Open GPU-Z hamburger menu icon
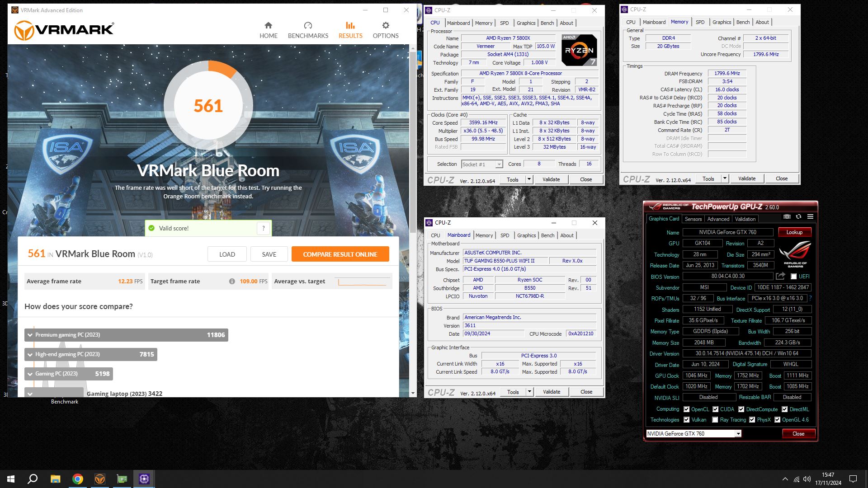Screen dimensions: 868x488 click(811, 217)
